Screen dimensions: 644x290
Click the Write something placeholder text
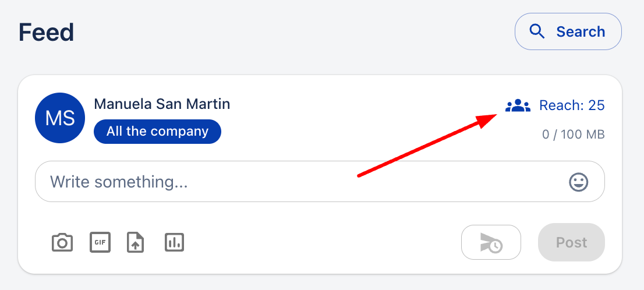(x=119, y=182)
